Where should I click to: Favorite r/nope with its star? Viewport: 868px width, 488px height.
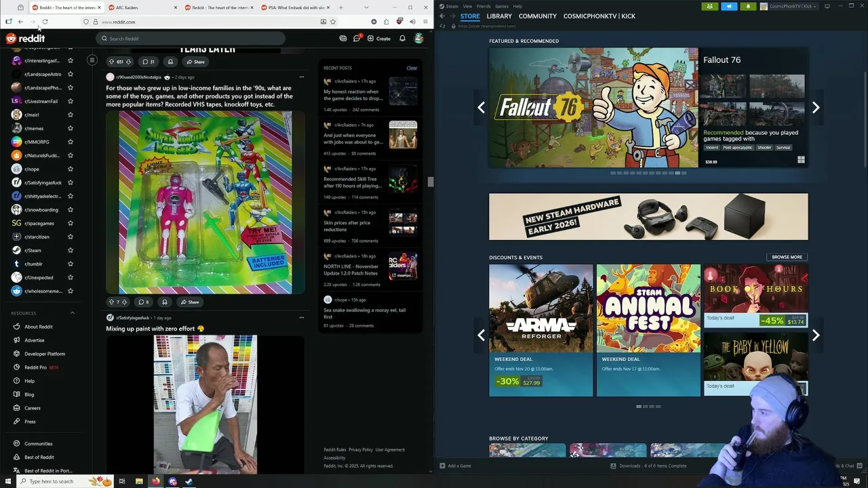71,169
